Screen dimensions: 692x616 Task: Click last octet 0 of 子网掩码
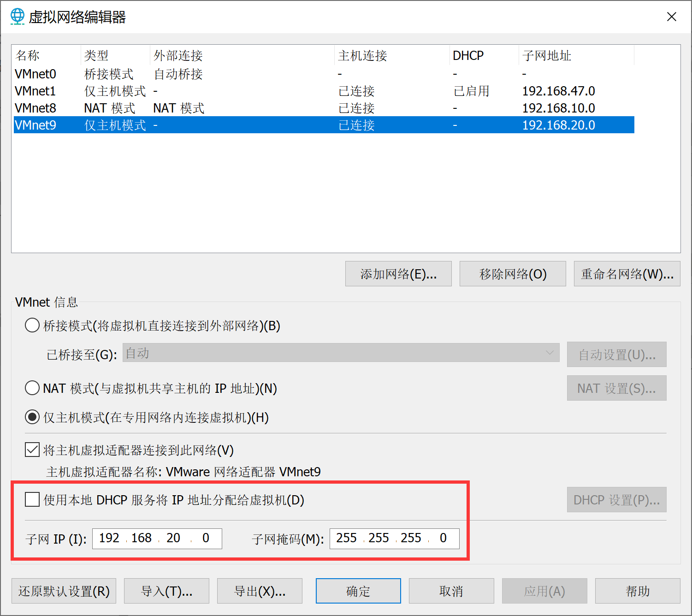443,538
